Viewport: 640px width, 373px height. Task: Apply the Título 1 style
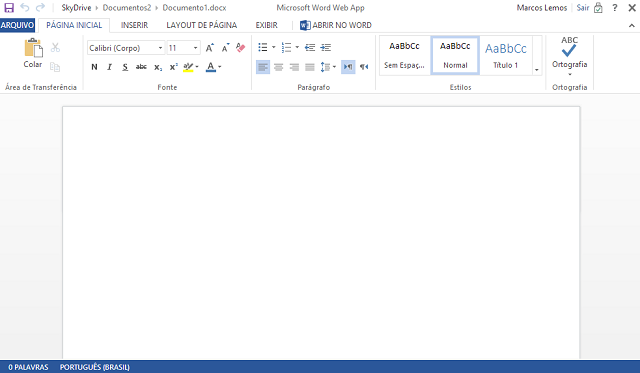pos(506,56)
